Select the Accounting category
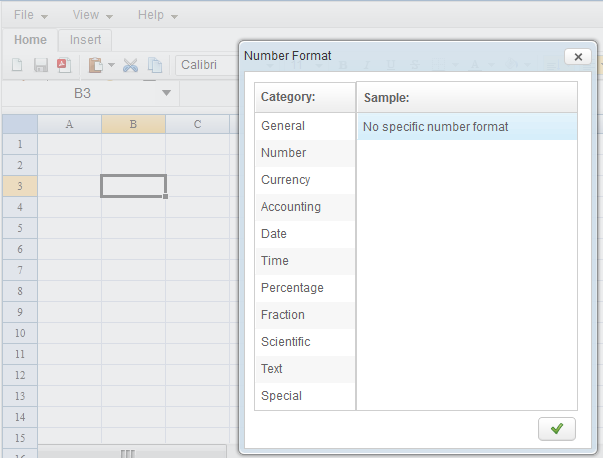 tap(305, 207)
